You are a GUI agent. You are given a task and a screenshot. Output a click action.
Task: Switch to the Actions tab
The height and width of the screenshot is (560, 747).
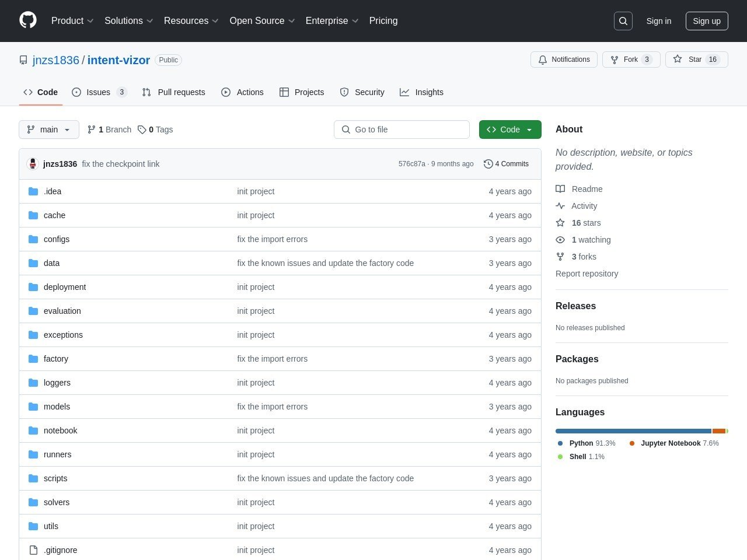[x=243, y=92]
